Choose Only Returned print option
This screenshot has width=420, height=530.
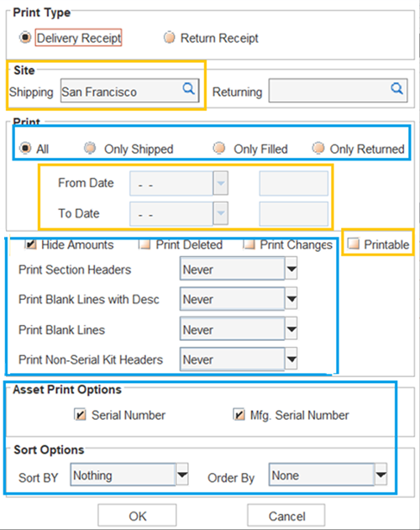point(318,148)
